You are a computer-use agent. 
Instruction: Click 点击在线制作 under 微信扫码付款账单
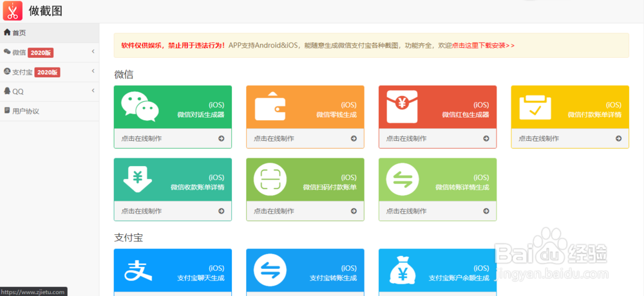pyautogui.click(x=274, y=211)
